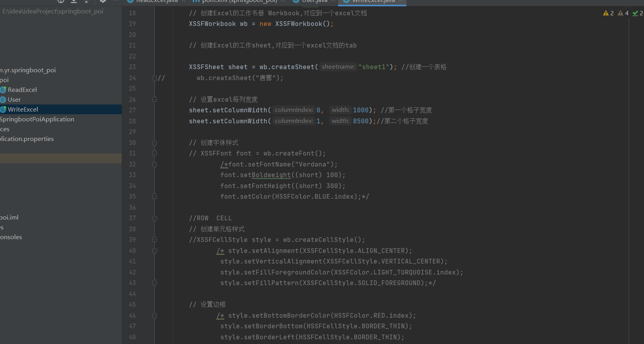Viewport: 644px width, 344px height.
Task: Click line number 27 in the gutter
Action: point(132,110)
